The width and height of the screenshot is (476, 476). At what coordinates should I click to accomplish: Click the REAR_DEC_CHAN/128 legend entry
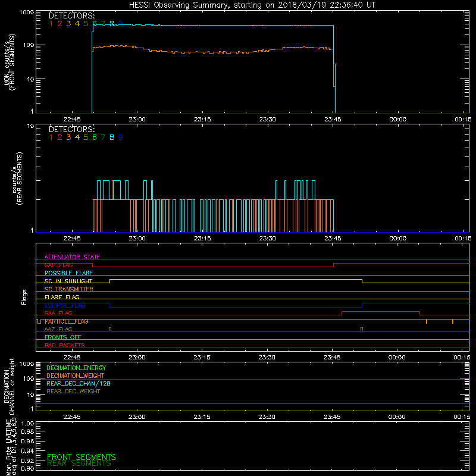(79, 383)
